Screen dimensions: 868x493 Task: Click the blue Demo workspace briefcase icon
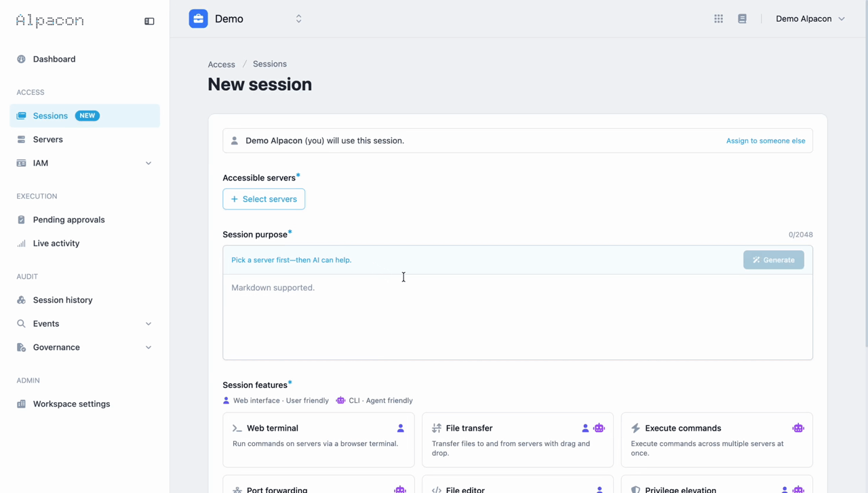coord(199,19)
